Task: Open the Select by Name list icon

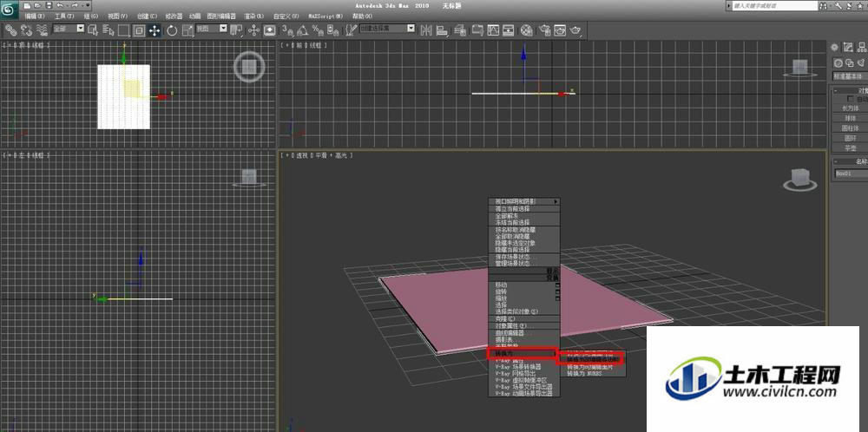Action: point(108,29)
